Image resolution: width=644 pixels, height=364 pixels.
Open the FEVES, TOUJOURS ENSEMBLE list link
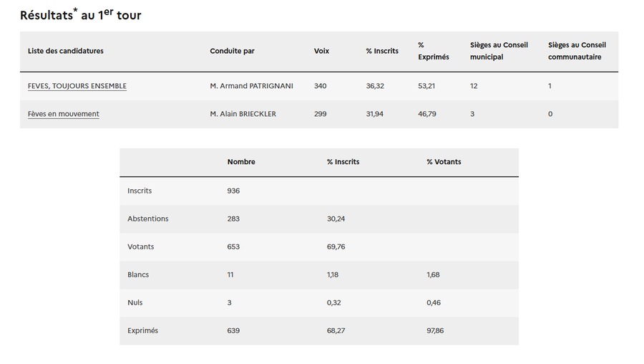coord(77,86)
